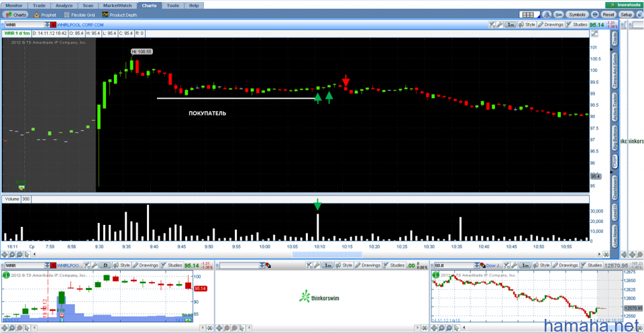
Task: Click the main chart WHR symbol field
Action: (x=23, y=25)
